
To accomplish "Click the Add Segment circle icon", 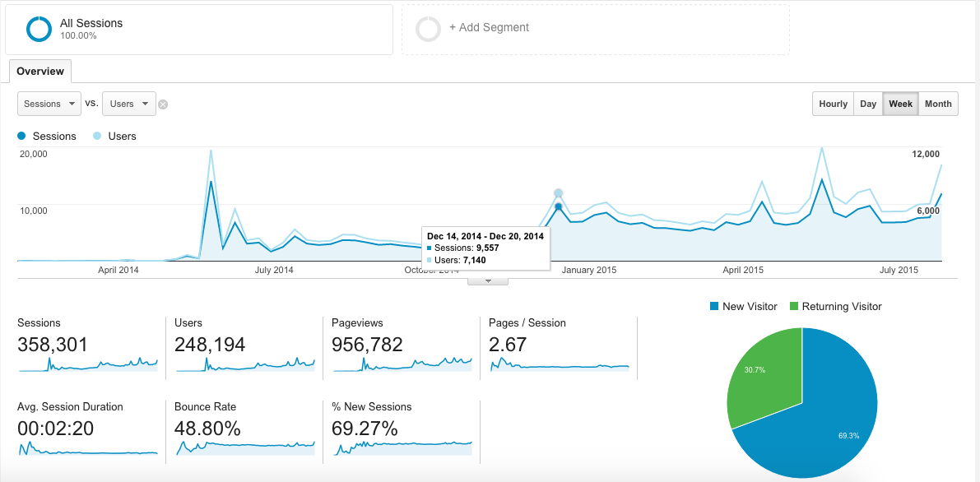I will pyautogui.click(x=428, y=29).
